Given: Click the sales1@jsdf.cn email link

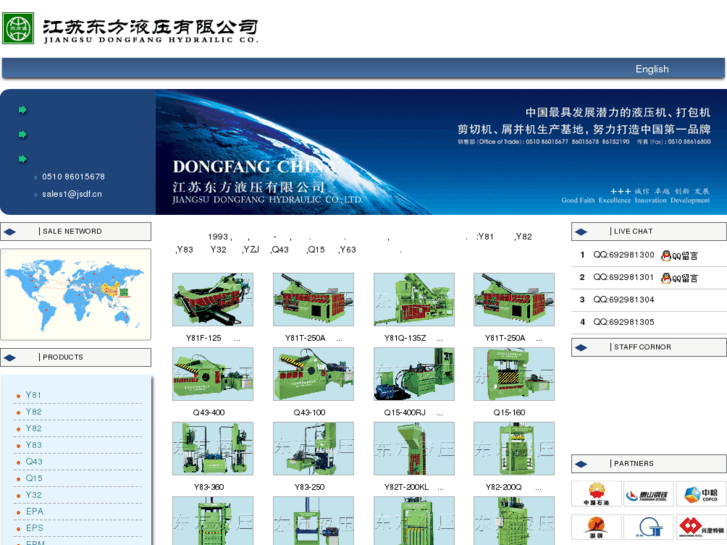Looking at the screenshot, I should tap(72, 194).
